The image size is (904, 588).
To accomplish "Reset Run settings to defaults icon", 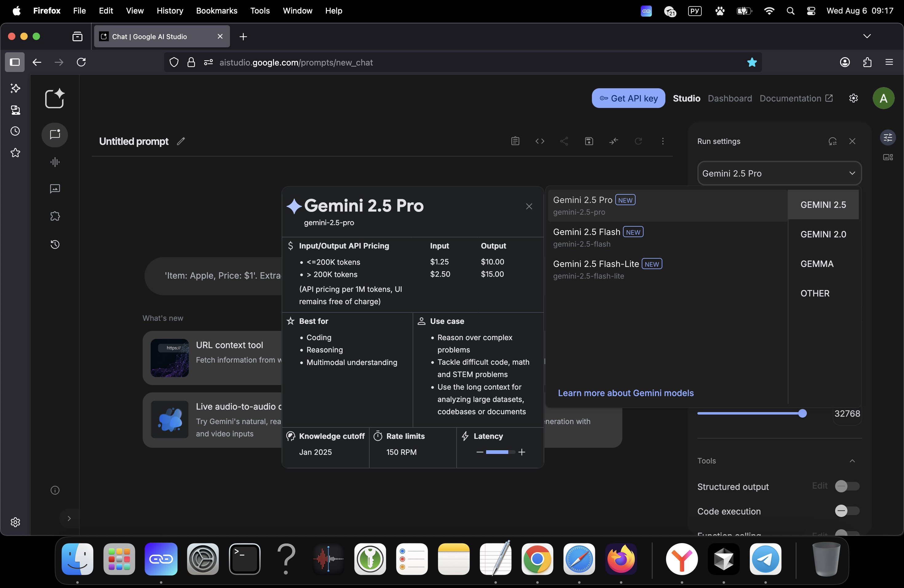I will [832, 141].
